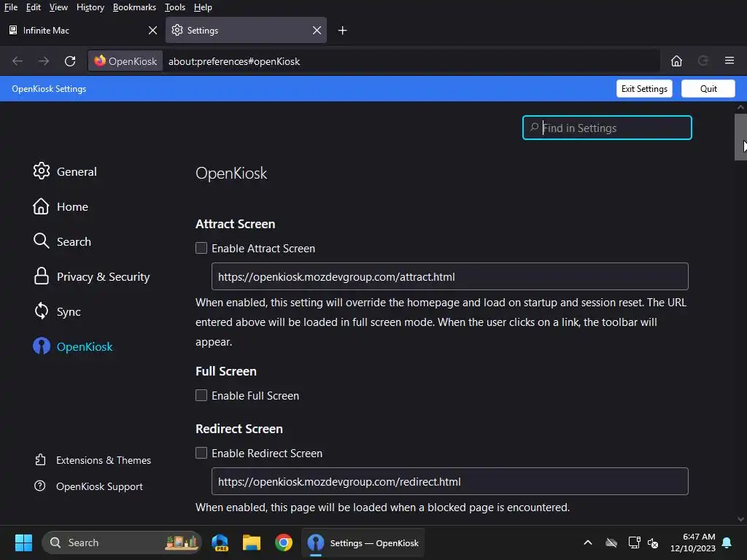Show hidden system tray icons
This screenshot has height=560, width=747.
(x=588, y=542)
